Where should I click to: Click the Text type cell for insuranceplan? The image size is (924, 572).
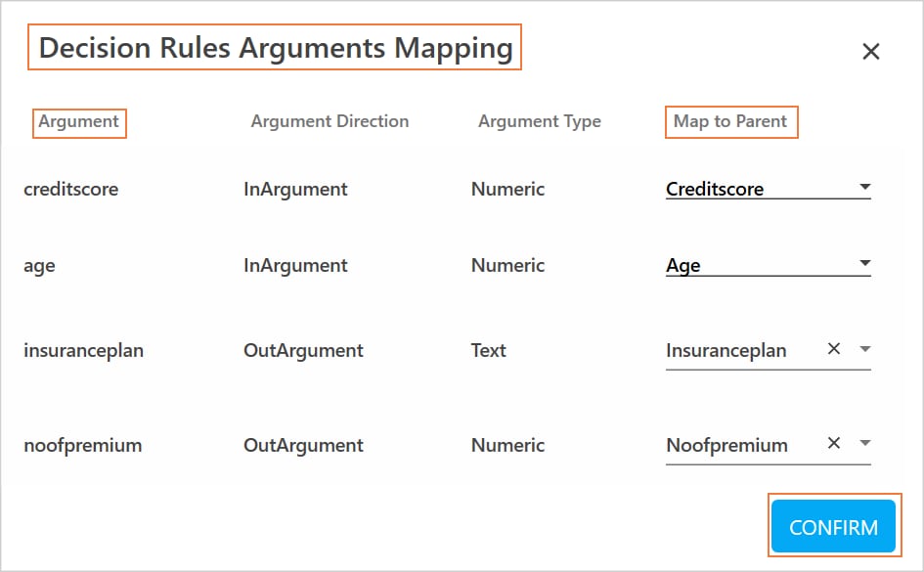[488, 351]
